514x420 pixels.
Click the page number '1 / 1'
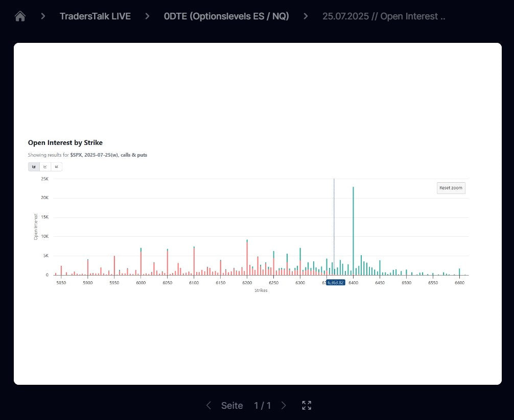[262, 406]
